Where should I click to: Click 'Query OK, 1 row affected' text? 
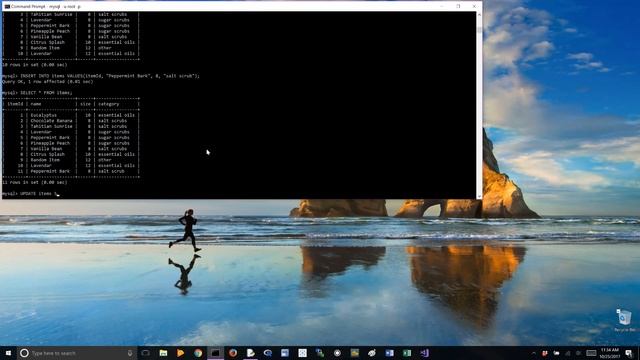pos(48,82)
